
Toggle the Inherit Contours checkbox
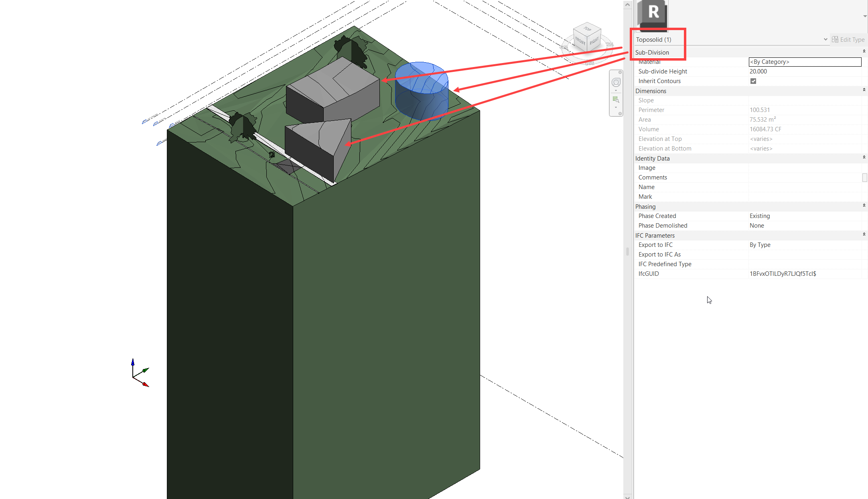click(753, 81)
